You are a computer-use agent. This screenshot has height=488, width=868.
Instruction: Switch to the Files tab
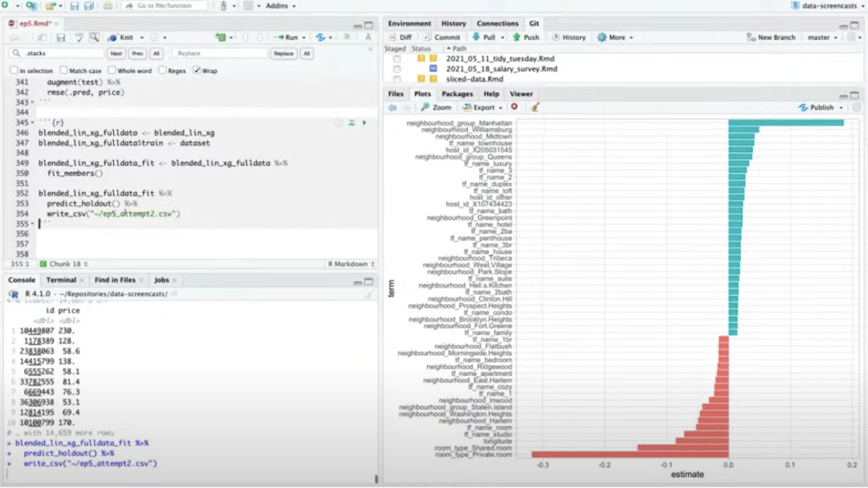[396, 94]
